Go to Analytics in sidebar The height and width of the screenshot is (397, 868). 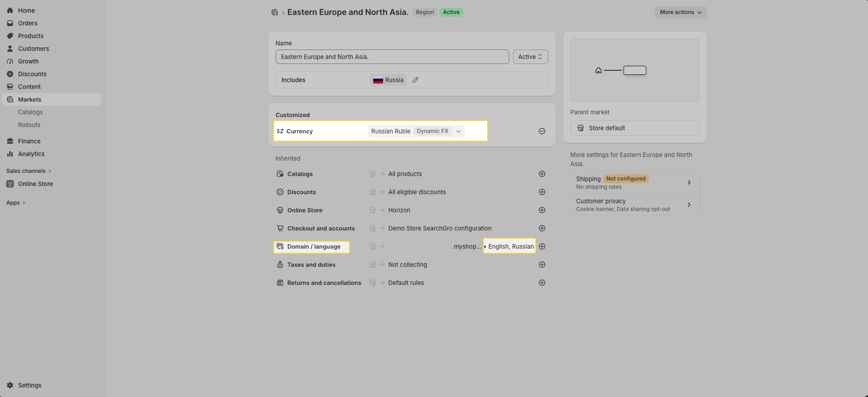point(31,154)
